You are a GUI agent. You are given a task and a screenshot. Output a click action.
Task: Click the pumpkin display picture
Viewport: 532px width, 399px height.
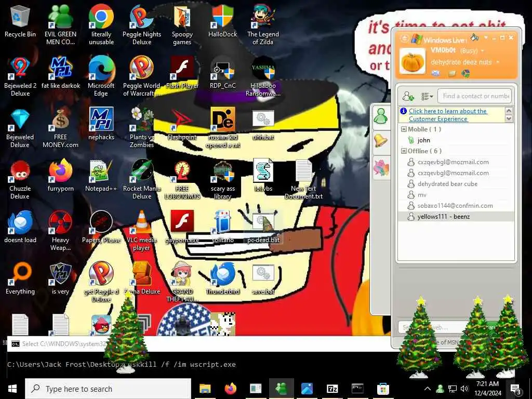(x=412, y=61)
